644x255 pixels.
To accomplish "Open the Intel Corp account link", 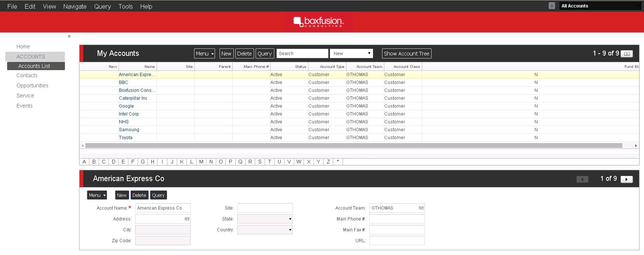I will click(129, 114).
